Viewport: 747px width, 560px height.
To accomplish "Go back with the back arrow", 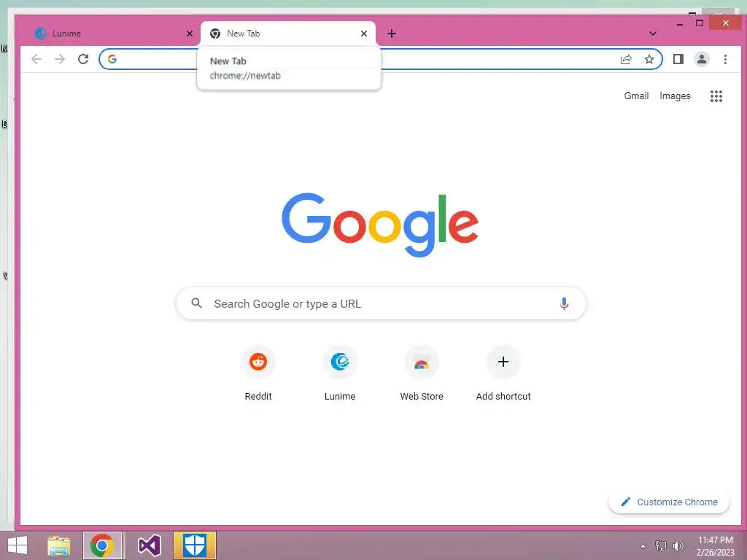I will pyautogui.click(x=36, y=59).
